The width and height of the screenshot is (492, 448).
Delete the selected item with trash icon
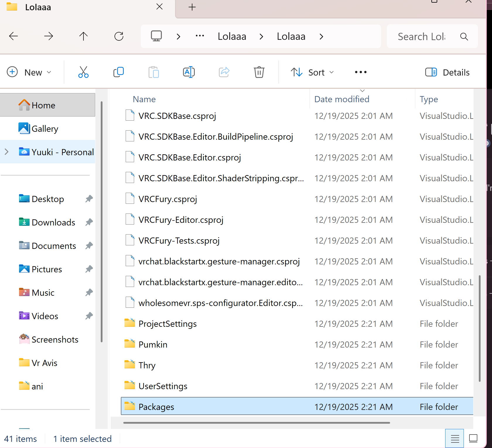(x=259, y=72)
